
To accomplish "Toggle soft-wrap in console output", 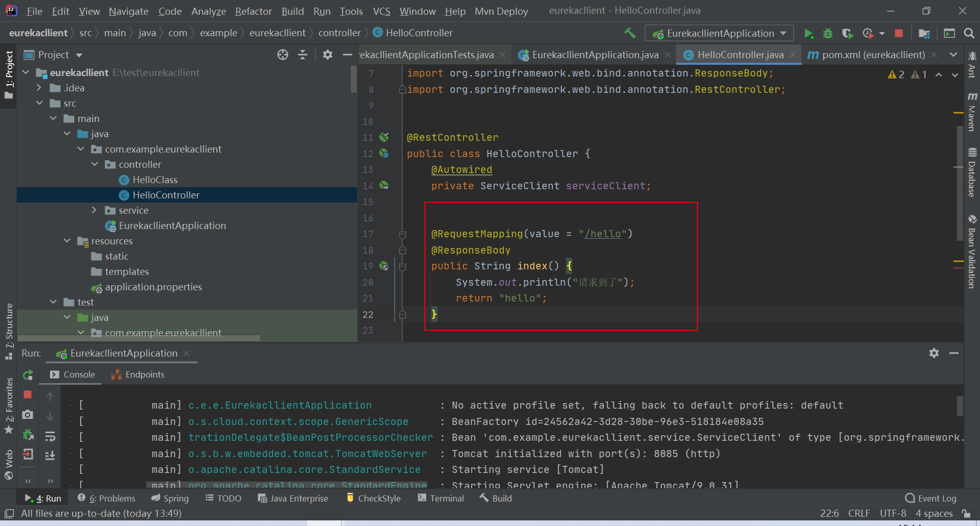I will [x=50, y=437].
